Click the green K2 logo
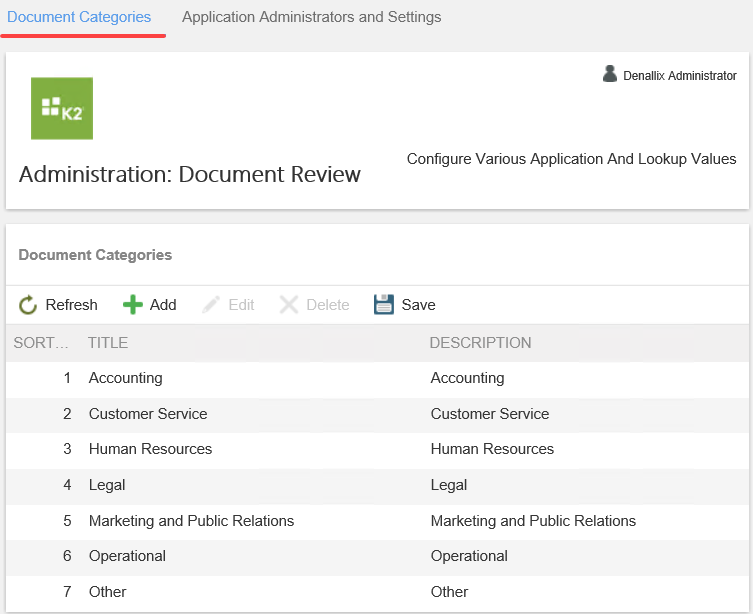The width and height of the screenshot is (753, 614). (62, 109)
